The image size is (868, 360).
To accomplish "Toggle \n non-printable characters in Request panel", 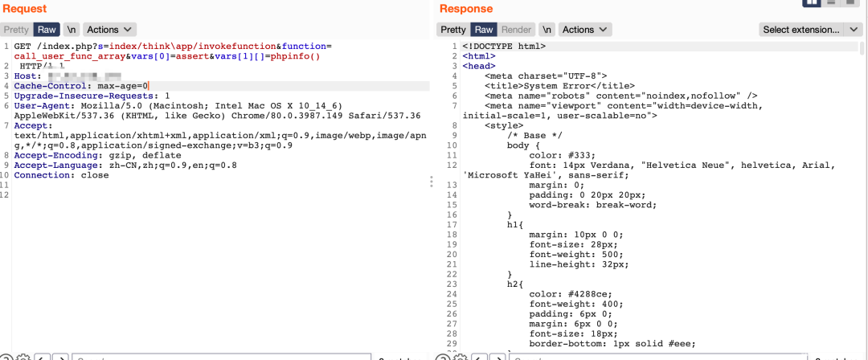I will pos(72,30).
